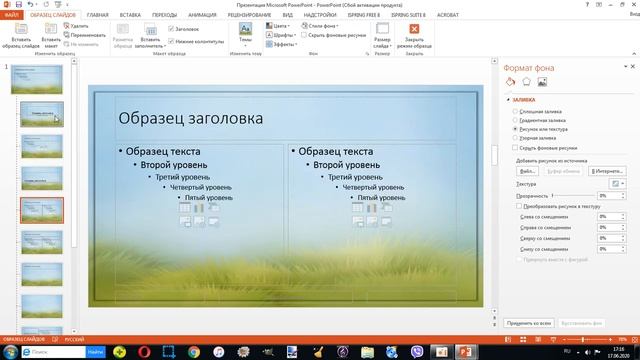Image resolution: width=640 pixels, height=360 pixels.
Task: Open Opera browser from taskbar
Action: pos(144,352)
